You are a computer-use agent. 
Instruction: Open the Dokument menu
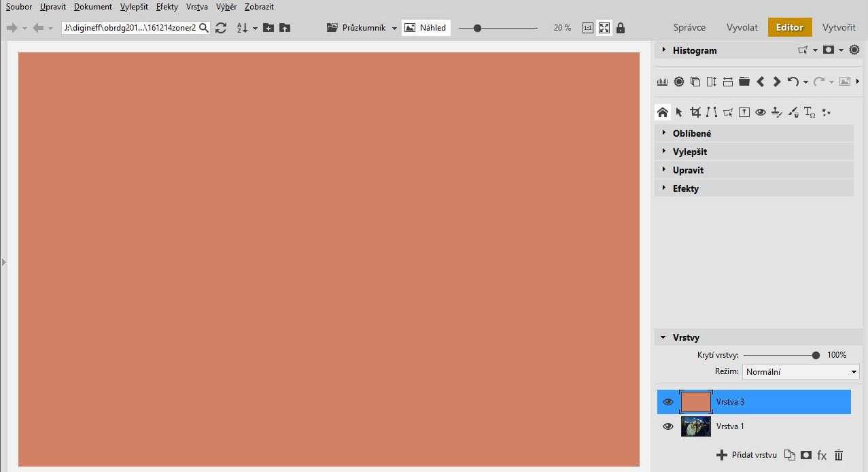(93, 7)
